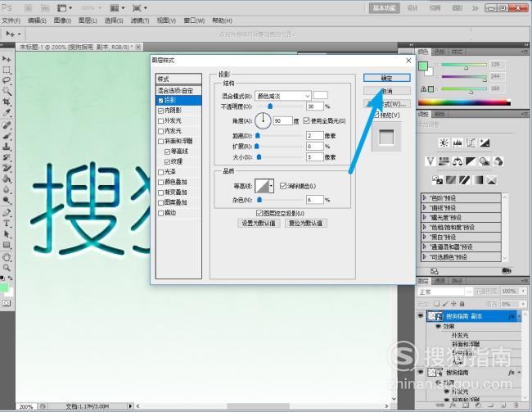
Task: Add an Exposure adjustment
Action: pos(485,143)
